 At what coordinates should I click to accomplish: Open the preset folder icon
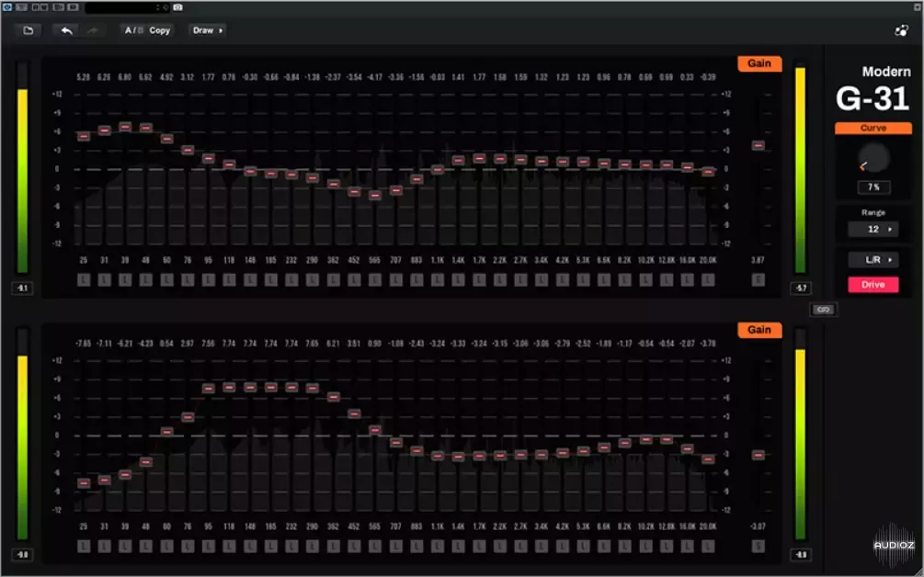pos(28,30)
